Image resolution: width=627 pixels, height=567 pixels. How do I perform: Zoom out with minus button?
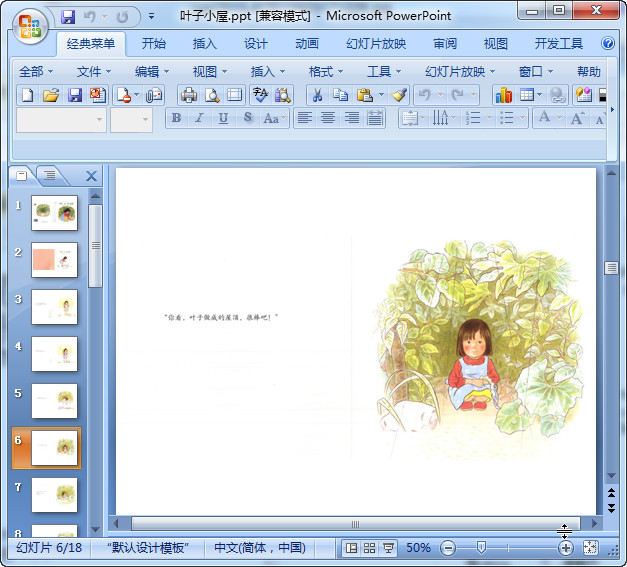(448, 548)
